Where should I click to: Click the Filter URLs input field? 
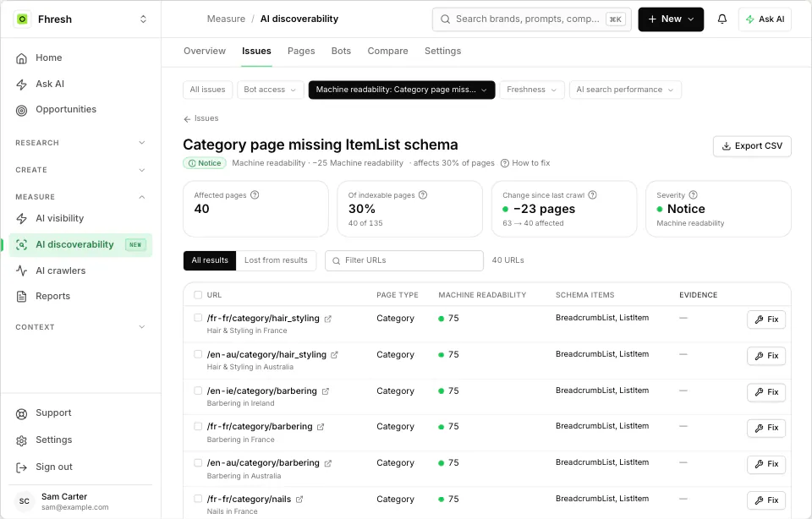[x=404, y=260]
